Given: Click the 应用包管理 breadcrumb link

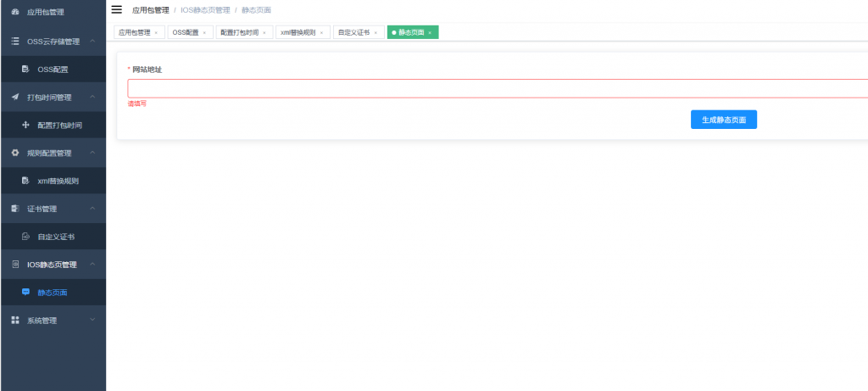Looking at the screenshot, I should (150, 10).
